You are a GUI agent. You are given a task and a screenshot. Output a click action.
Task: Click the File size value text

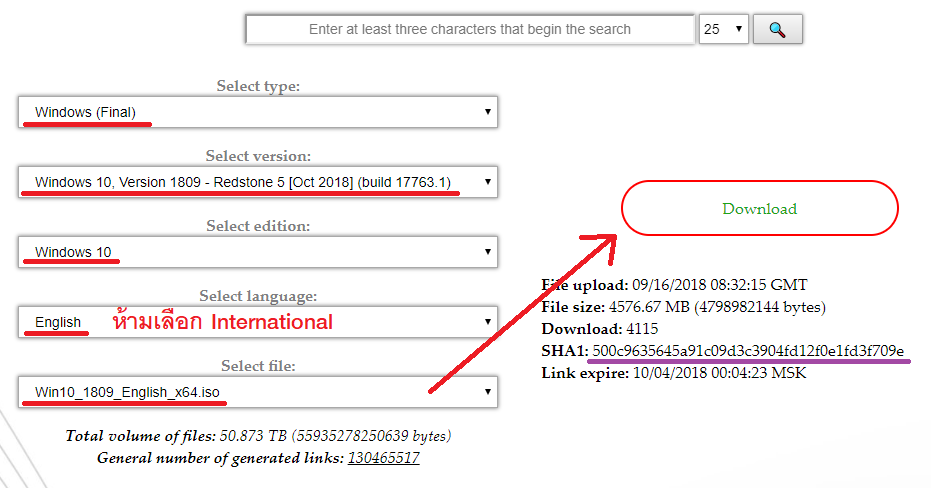tap(717, 307)
